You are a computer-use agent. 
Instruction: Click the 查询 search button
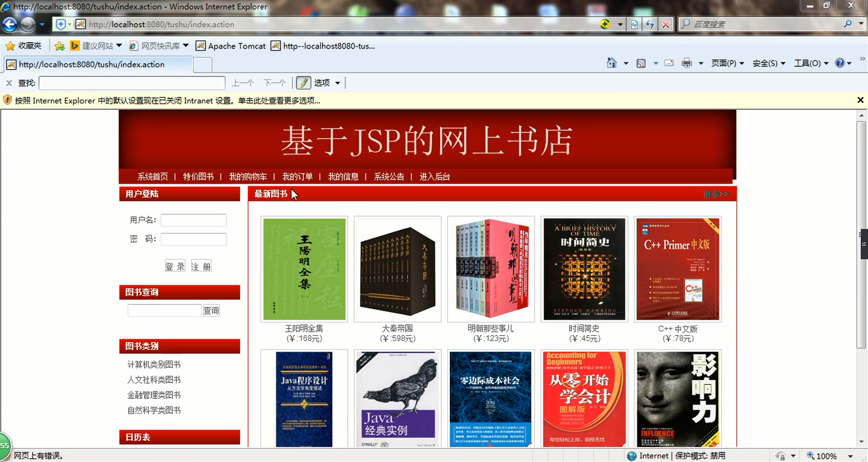211,310
